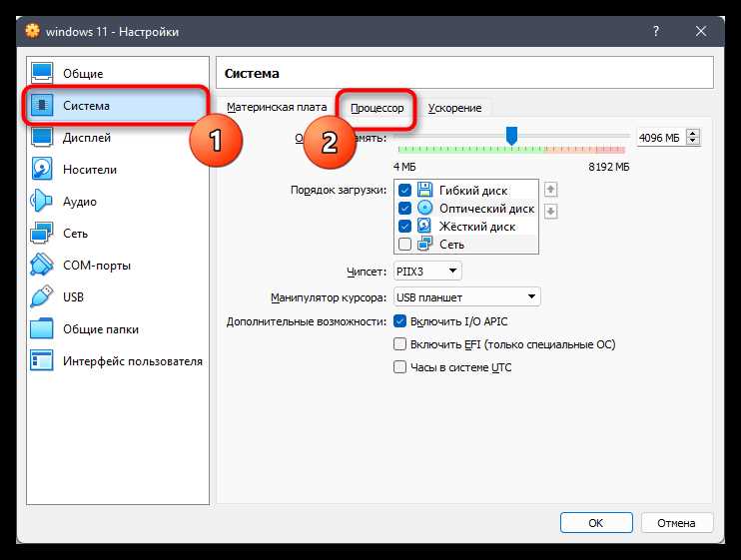
Task: Switch to the Процессор tab
Action: pos(376,108)
